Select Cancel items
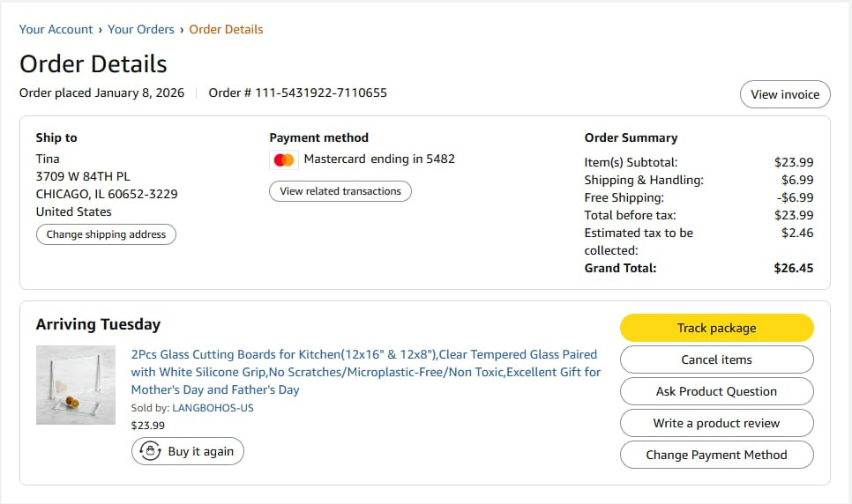852x504 pixels. pyautogui.click(x=716, y=359)
